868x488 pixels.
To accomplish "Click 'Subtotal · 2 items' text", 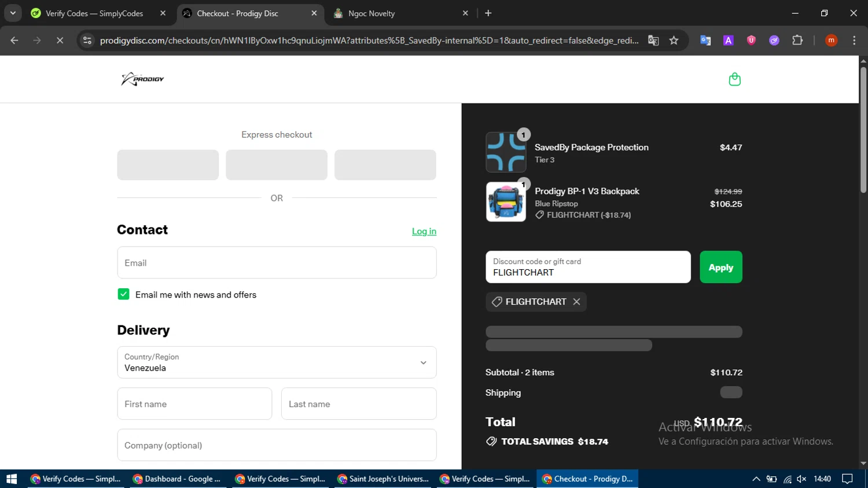I will (520, 372).
